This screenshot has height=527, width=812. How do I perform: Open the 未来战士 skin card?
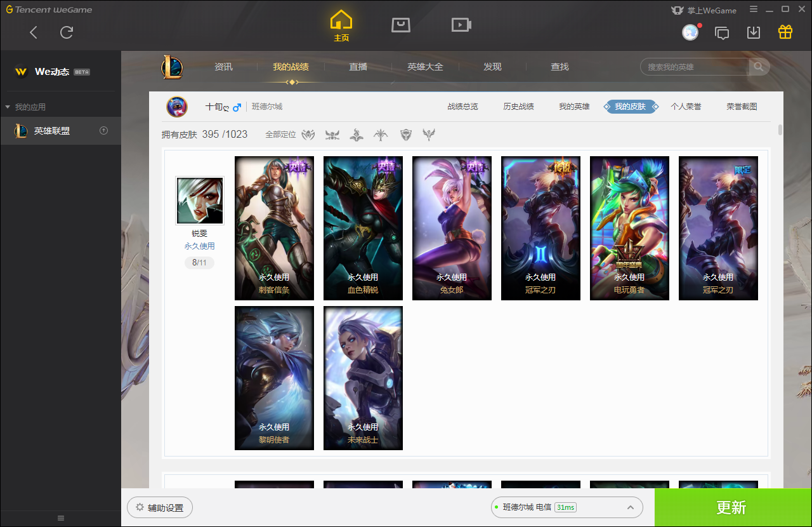(363, 378)
